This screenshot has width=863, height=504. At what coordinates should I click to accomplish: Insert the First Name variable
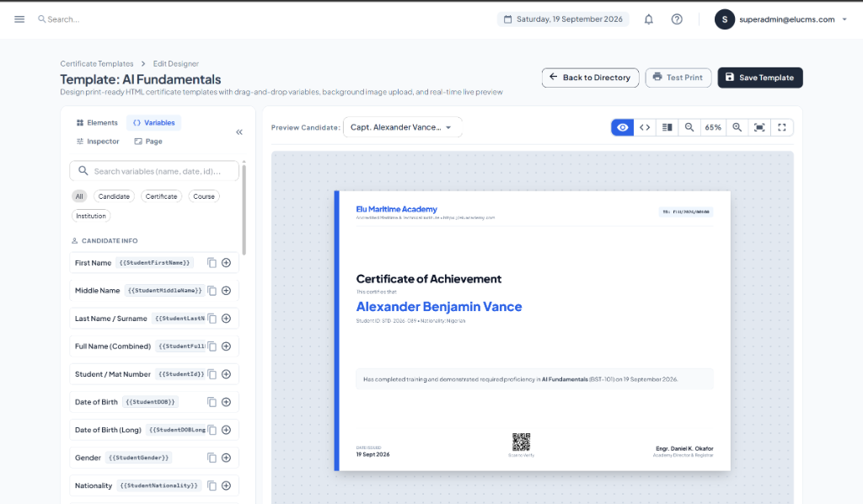[226, 263]
